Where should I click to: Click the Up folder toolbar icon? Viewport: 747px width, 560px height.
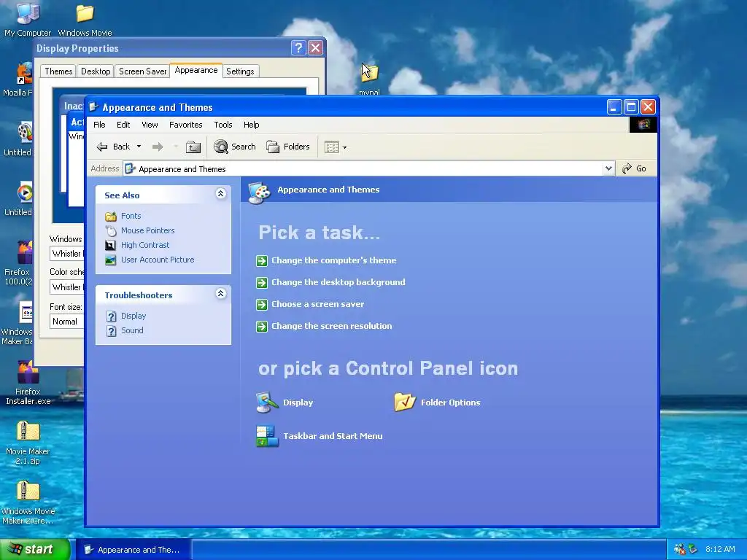click(x=193, y=147)
